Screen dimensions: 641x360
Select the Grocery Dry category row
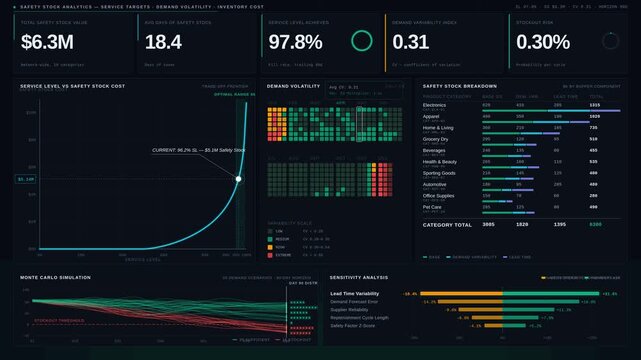tap(522, 141)
